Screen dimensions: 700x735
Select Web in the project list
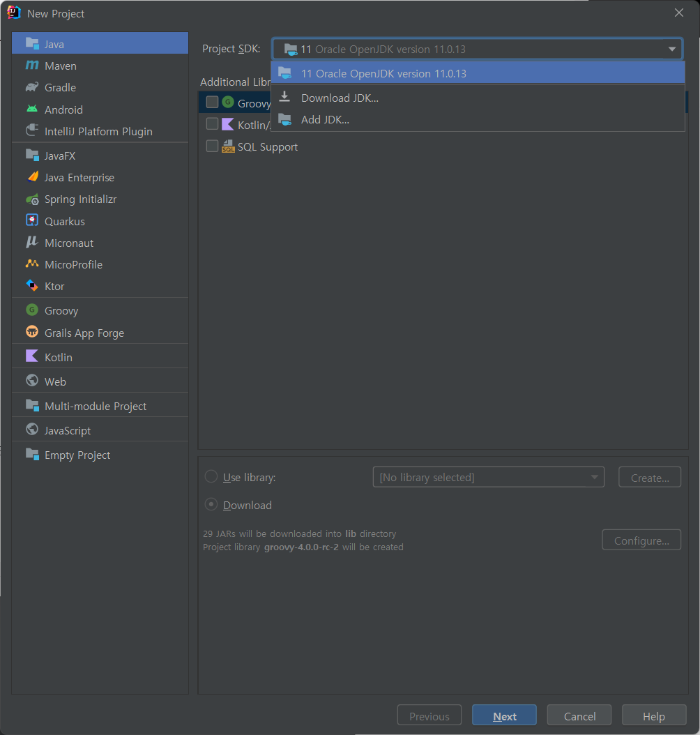tap(100, 381)
